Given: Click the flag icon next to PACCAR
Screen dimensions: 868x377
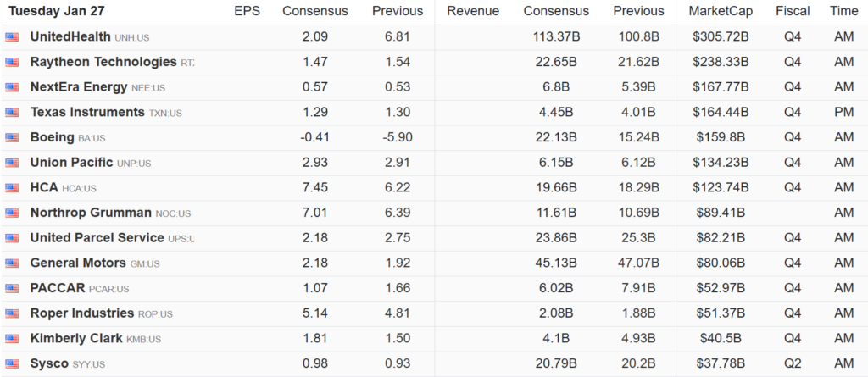Looking at the screenshot, I should [x=12, y=289].
